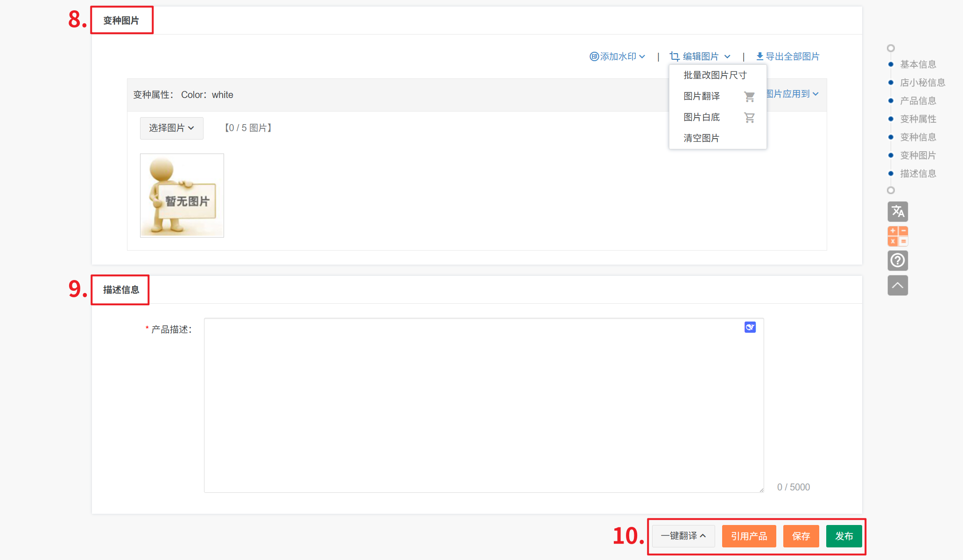
Task: Click the translate icon in right sidebar
Action: pos(897,211)
